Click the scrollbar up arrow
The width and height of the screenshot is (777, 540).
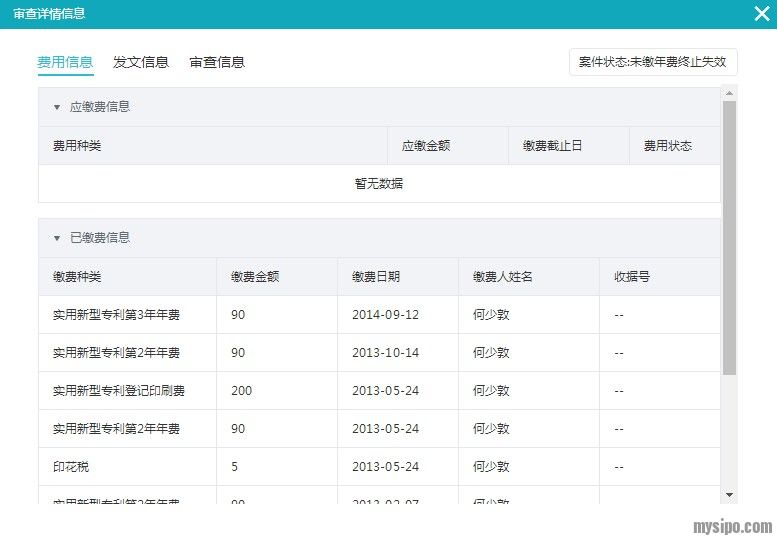(729, 94)
